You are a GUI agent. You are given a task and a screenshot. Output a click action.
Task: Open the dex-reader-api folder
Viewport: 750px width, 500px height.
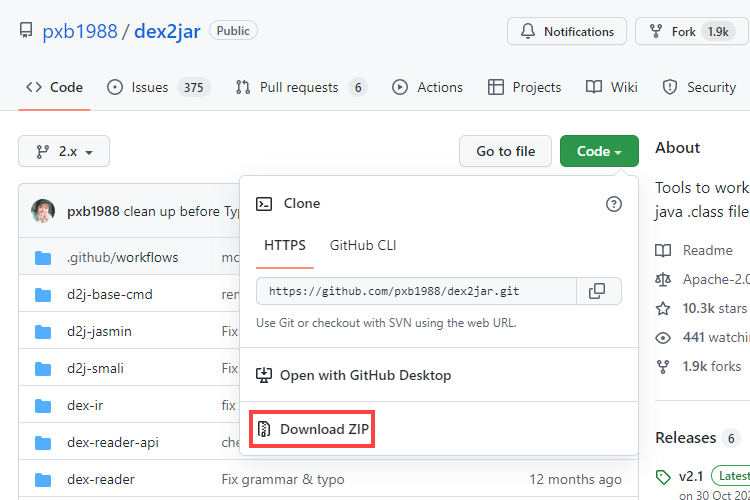pyautogui.click(x=113, y=443)
